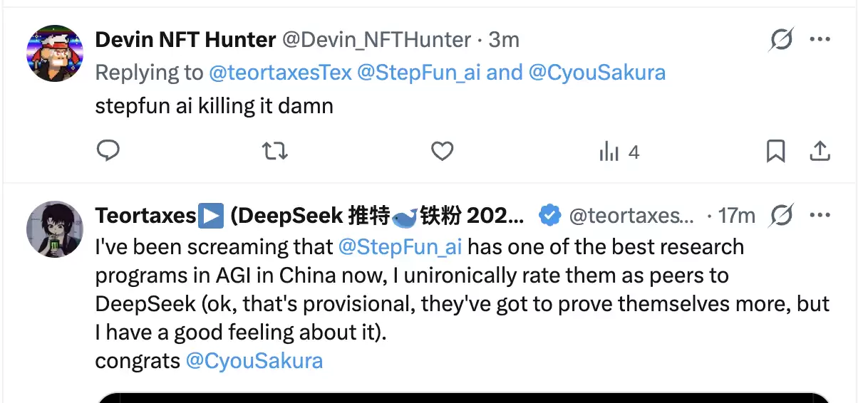
Task: Open Teortaxes profile avatar
Action: pos(55,229)
